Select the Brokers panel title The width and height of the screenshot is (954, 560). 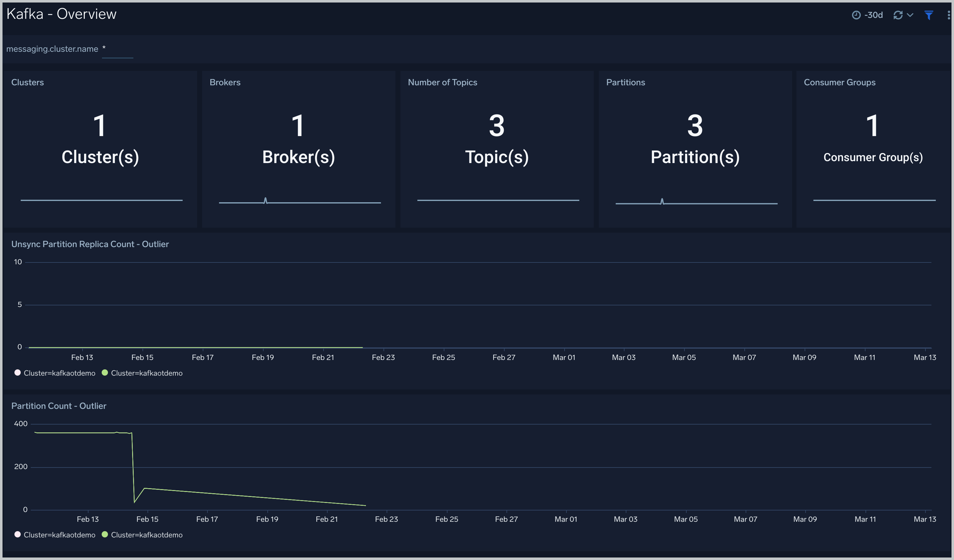click(x=225, y=82)
